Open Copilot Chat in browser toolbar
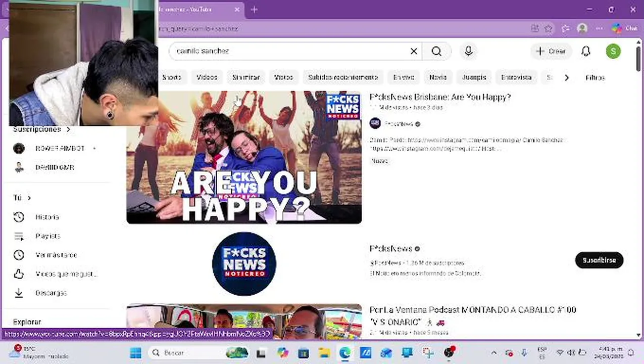Image resolution: width=644 pixels, height=364 pixels. [624, 29]
